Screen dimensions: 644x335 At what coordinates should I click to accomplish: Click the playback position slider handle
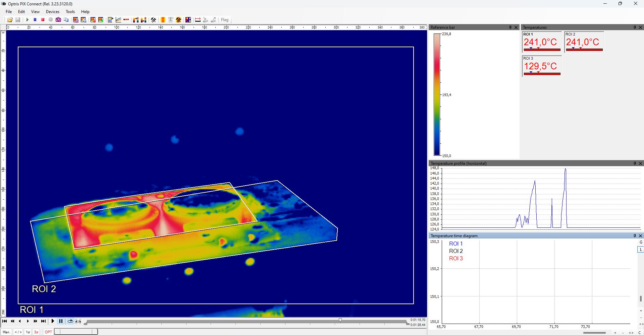click(340, 320)
